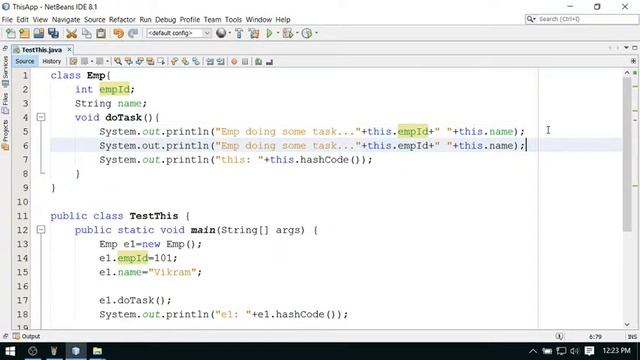Viewport: 640px width, 360px height.
Task: Click the Shift Line Left icon
Action: [210, 62]
